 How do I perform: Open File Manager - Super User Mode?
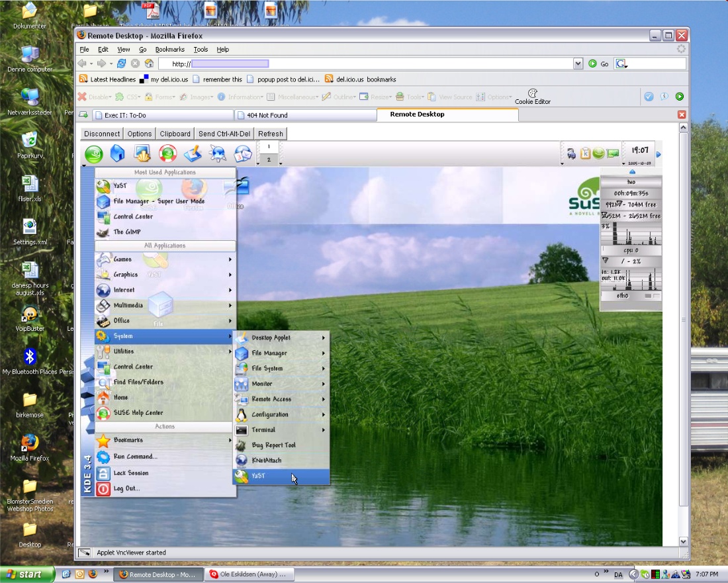(x=165, y=201)
